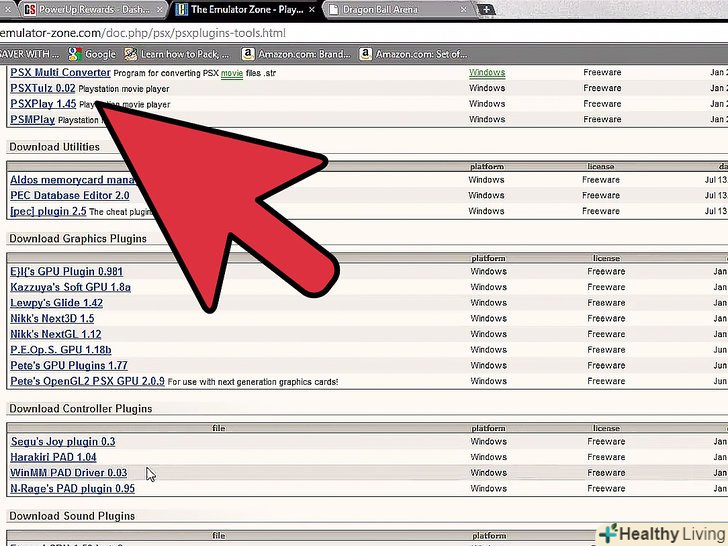The image size is (728, 546).
Task: Open Harakiri PAD 1.04 link
Action: coord(53,457)
